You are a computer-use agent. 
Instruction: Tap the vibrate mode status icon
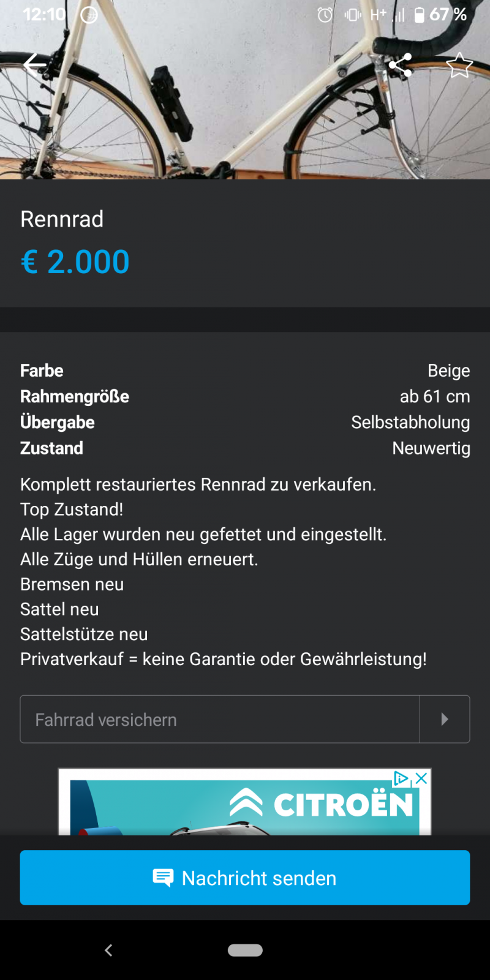pyautogui.click(x=353, y=15)
